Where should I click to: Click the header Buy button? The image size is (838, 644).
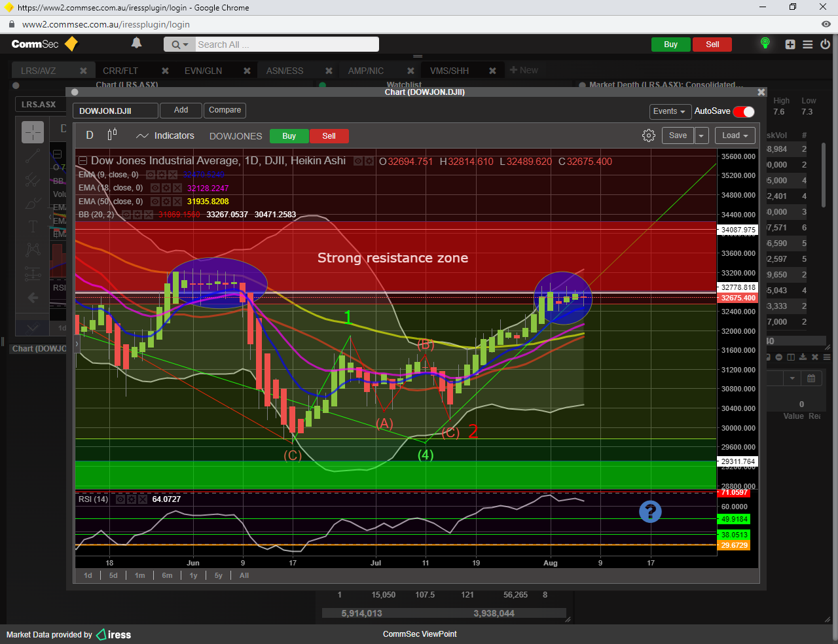(x=670, y=45)
